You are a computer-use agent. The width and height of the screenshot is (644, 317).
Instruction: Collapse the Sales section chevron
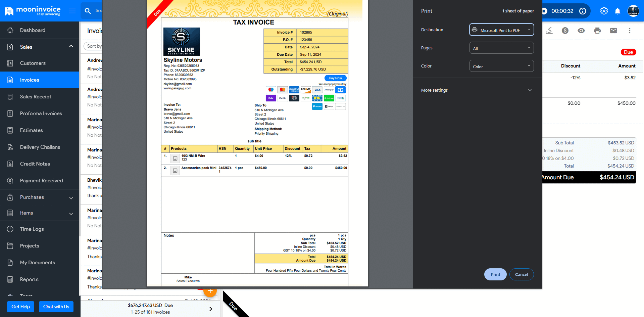coord(71,46)
